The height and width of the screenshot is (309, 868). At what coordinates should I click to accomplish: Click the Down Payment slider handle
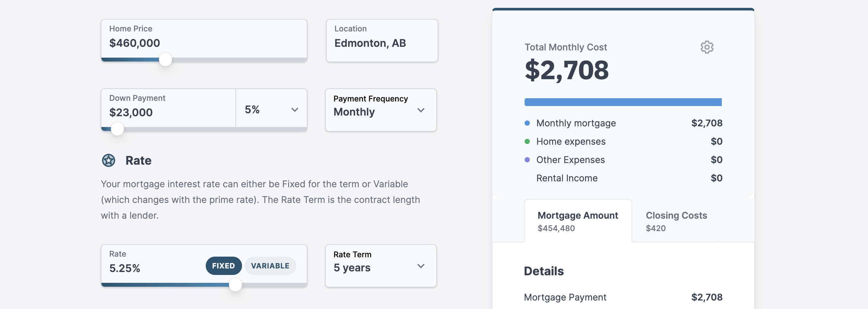click(117, 129)
